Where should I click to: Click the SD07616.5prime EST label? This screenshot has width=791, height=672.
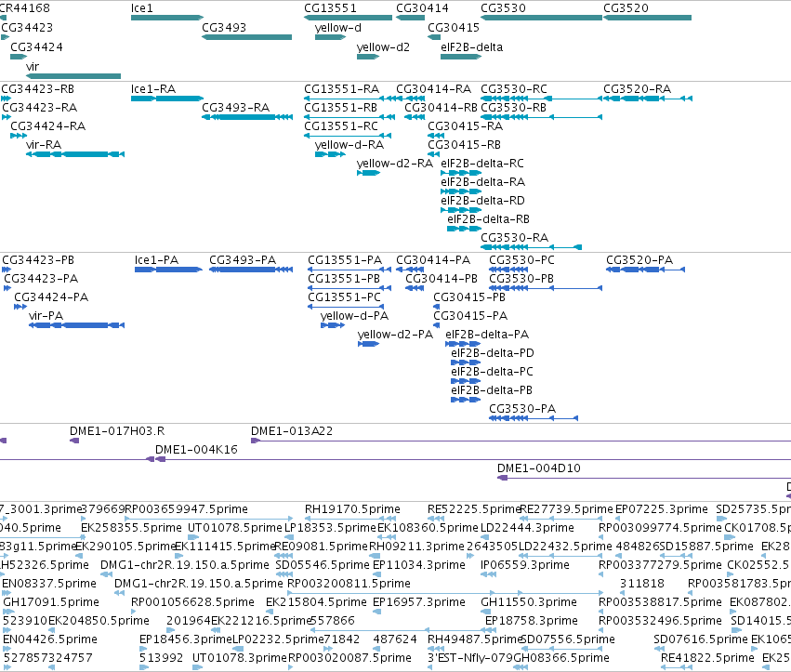701,639
